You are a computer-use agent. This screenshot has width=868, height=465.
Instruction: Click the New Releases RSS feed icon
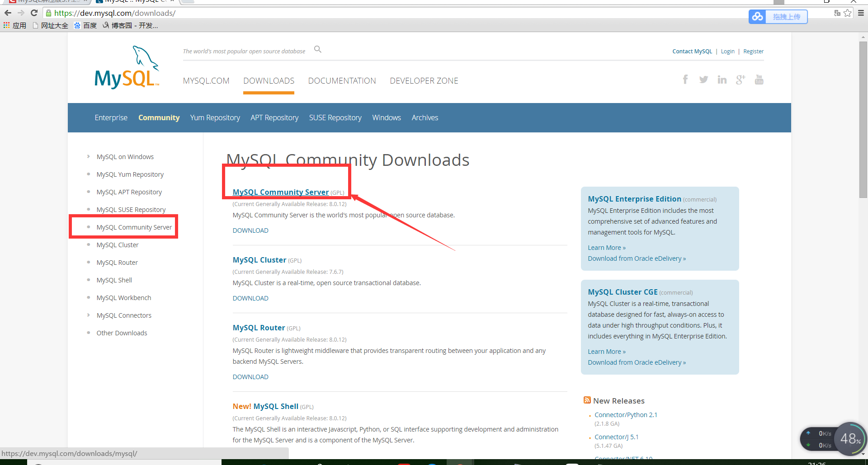pyautogui.click(x=587, y=400)
